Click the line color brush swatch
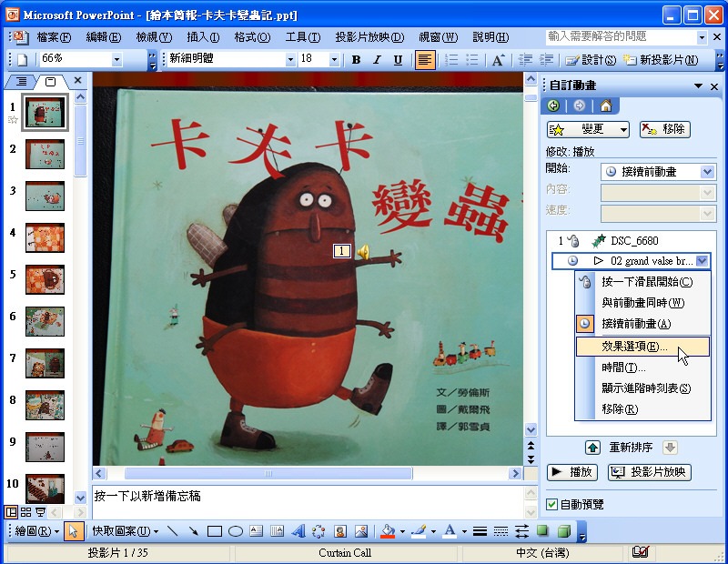Viewport: 728px width, 564px height. (x=419, y=531)
